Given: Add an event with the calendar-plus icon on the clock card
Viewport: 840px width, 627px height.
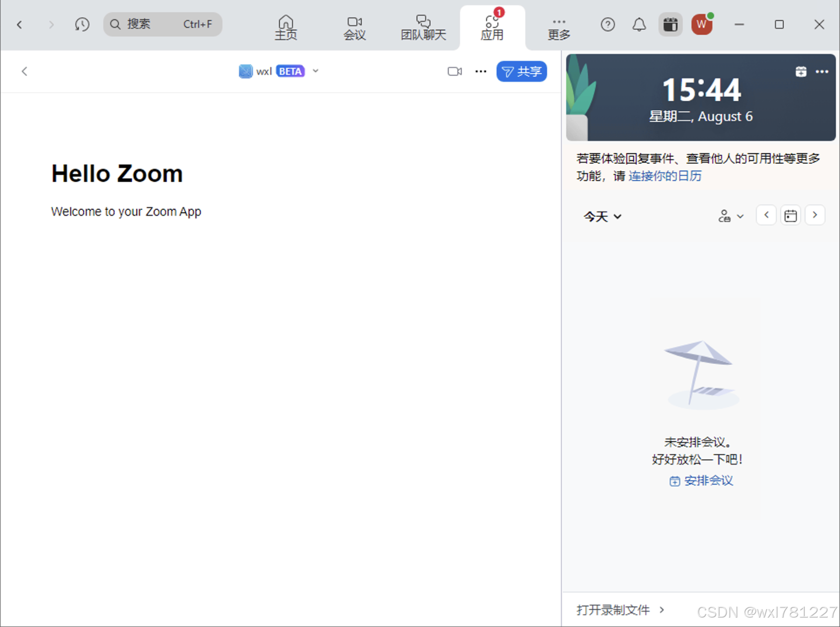Looking at the screenshot, I should pos(801,72).
